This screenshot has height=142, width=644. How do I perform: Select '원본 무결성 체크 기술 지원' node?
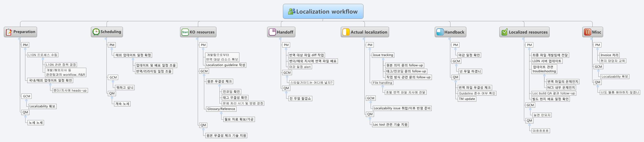226,136
